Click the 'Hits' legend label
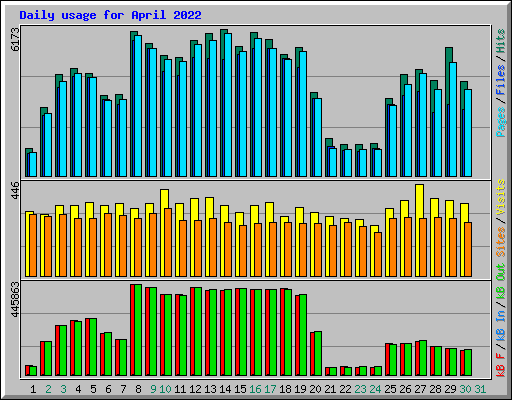The image size is (512, 400). (500, 41)
